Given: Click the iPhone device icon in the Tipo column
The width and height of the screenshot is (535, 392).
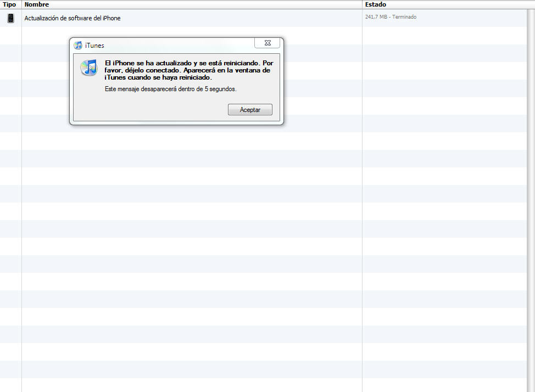Looking at the screenshot, I should tap(10, 18).
